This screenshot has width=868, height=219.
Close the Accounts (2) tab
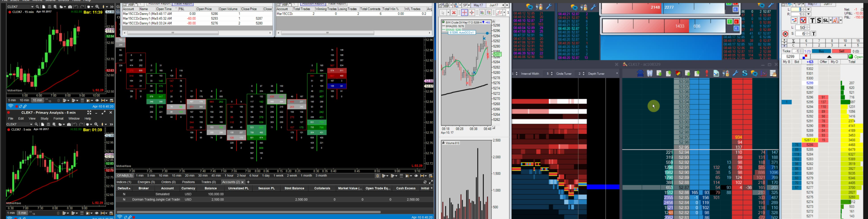click(x=242, y=182)
